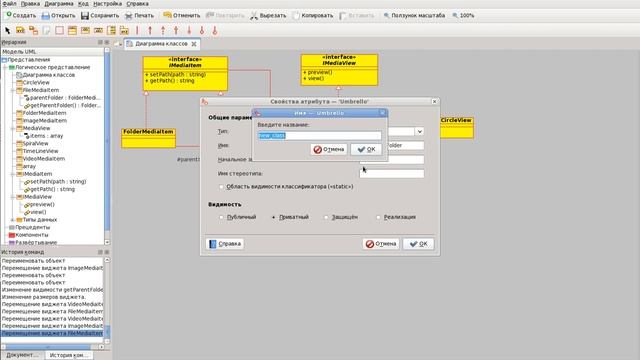Select Компоненты in the hierarchy tree
The image size is (640, 360).
(x=32, y=235)
